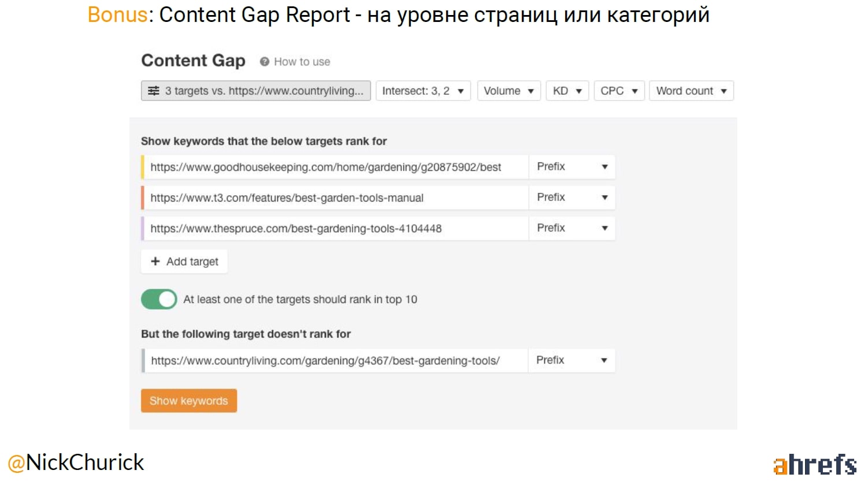Edit the t3.com target URL field
868x485 pixels.
coord(335,198)
